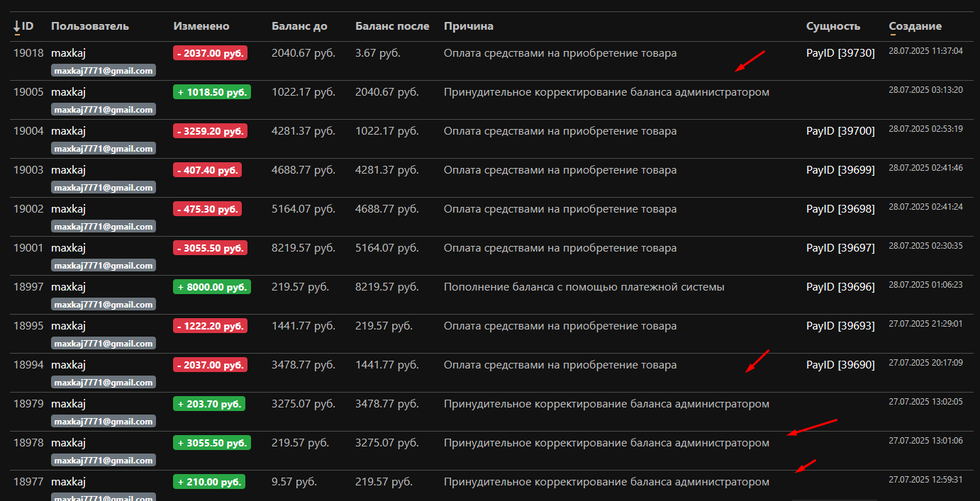Click username maxkaj in row 18997

pos(68,287)
